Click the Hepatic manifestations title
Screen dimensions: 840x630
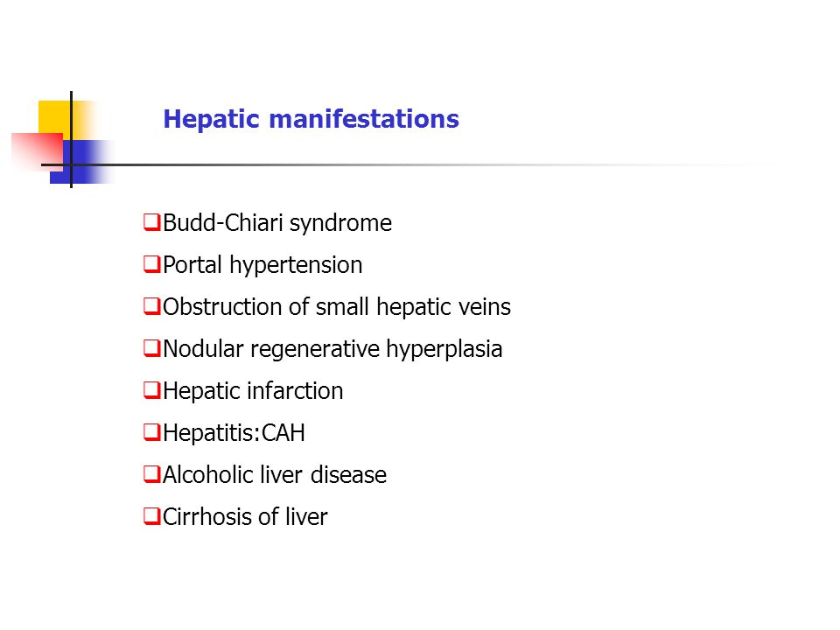(x=311, y=119)
